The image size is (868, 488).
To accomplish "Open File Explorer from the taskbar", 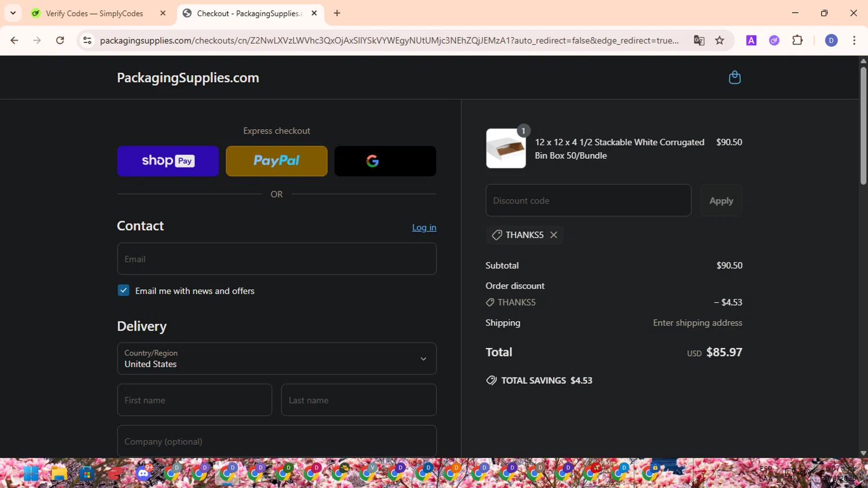I will [x=59, y=474].
